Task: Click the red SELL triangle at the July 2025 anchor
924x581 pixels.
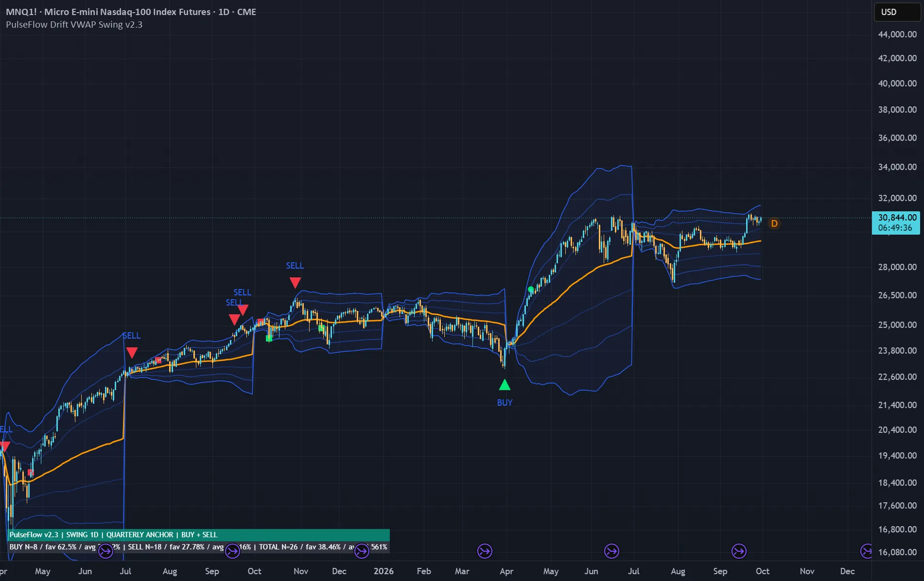Action: 132,353
